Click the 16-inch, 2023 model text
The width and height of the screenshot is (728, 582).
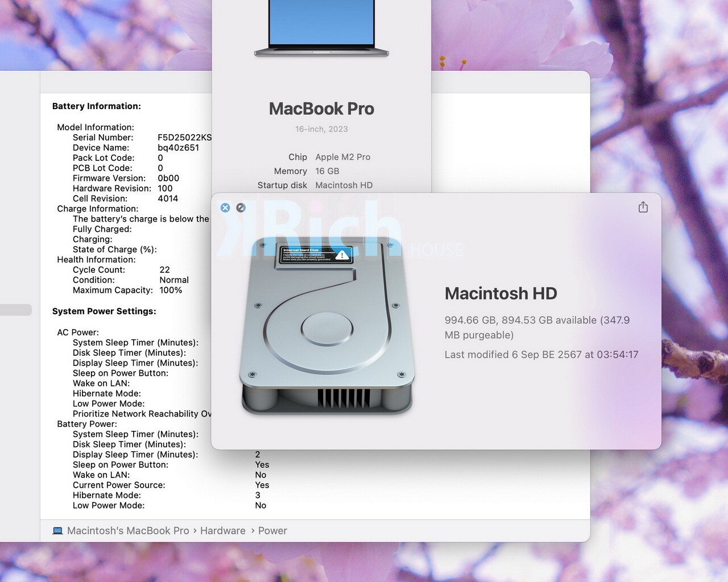[321, 129]
